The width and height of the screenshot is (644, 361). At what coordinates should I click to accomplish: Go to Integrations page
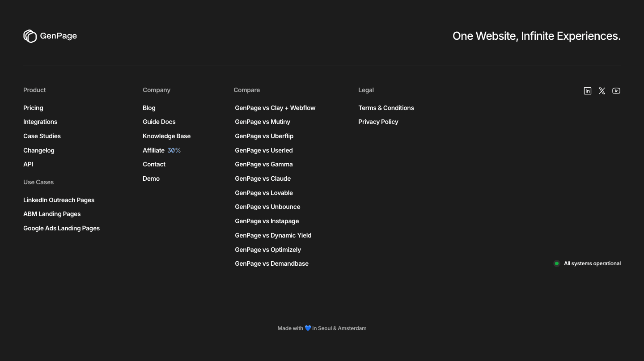40,122
